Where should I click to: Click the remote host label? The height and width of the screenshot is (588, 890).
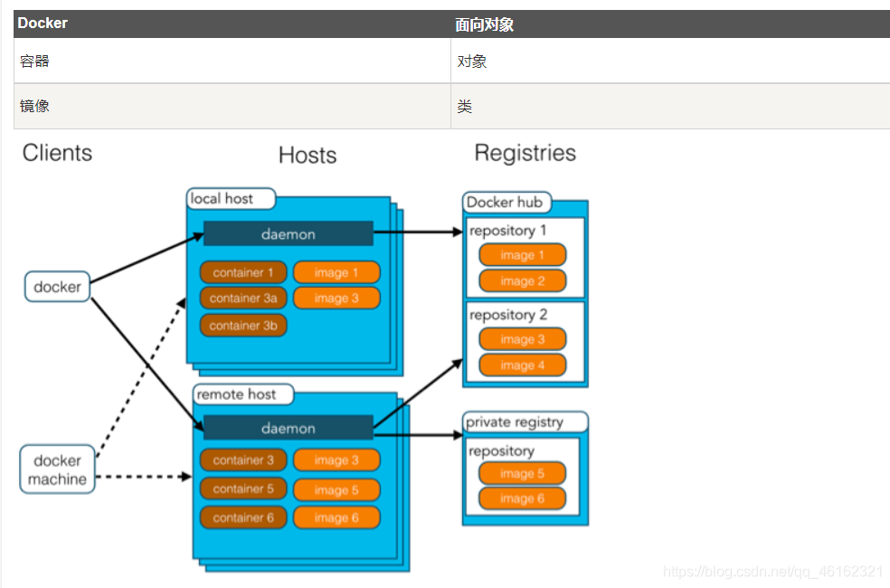coord(243,394)
